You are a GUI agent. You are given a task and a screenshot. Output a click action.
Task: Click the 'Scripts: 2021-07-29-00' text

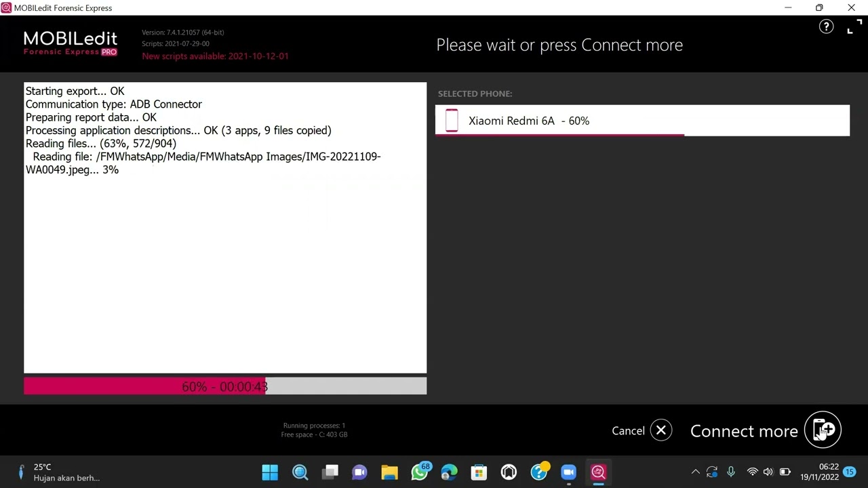[175, 44]
